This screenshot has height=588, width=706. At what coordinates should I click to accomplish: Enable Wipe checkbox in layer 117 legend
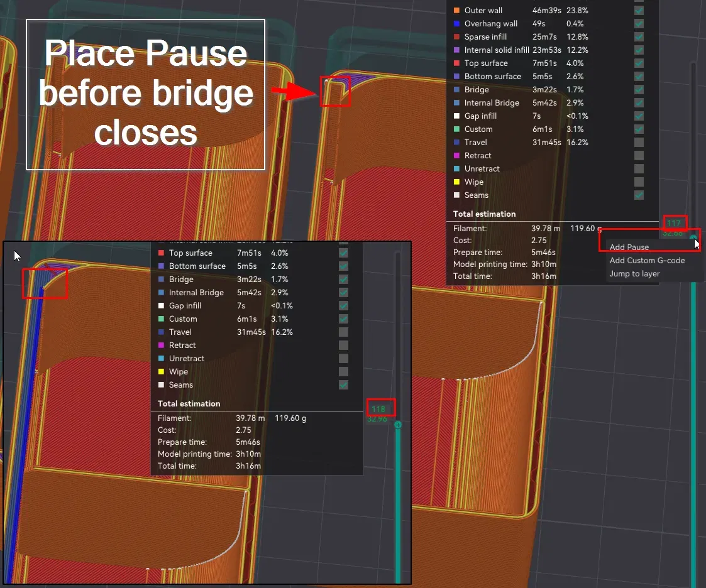coord(639,182)
